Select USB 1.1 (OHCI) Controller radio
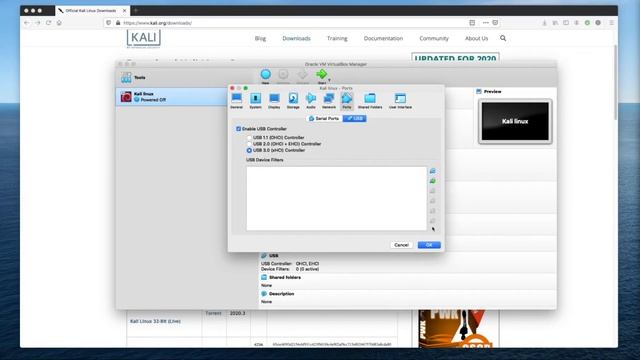The width and height of the screenshot is (640, 360). [249, 138]
